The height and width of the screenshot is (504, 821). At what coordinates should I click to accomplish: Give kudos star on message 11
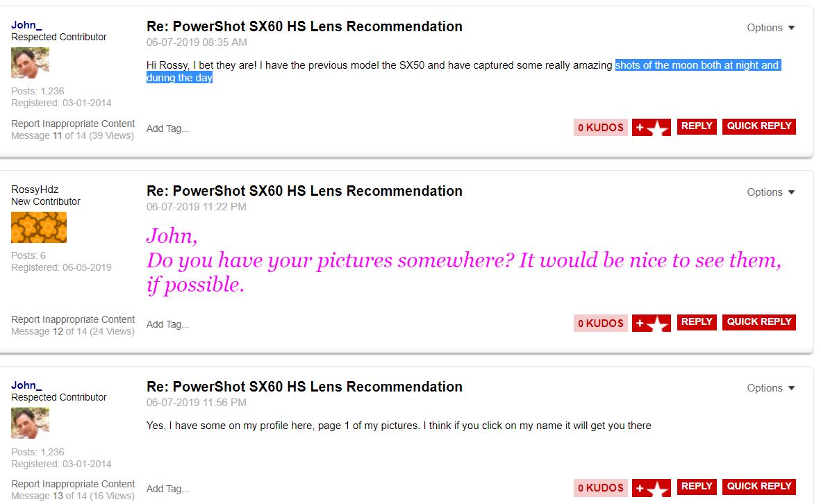click(x=651, y=128)
